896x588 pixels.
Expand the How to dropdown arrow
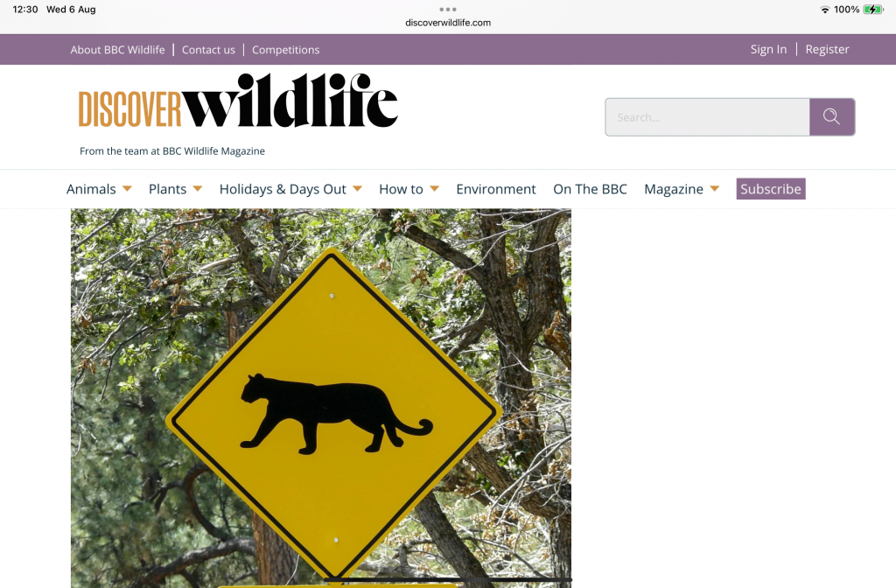434,189
